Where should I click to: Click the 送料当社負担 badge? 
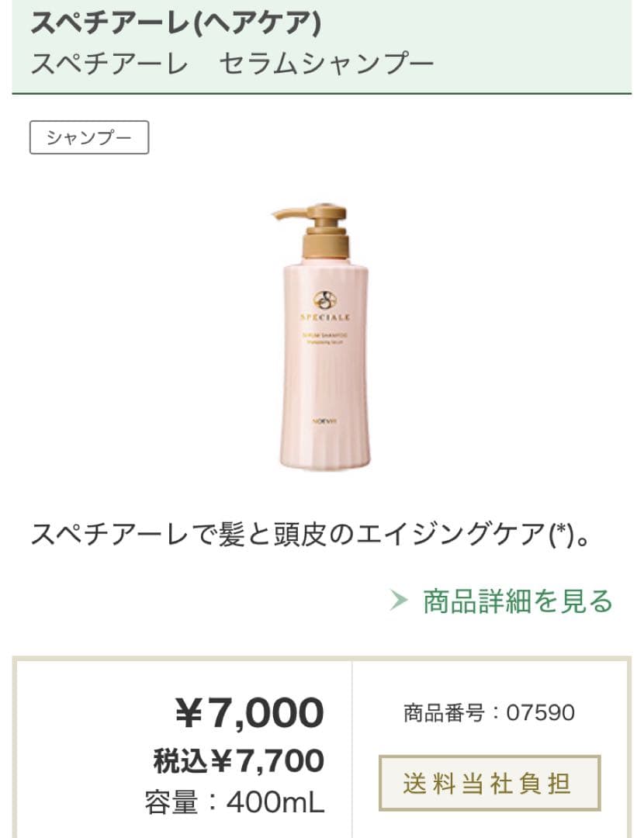pos(490,783)
